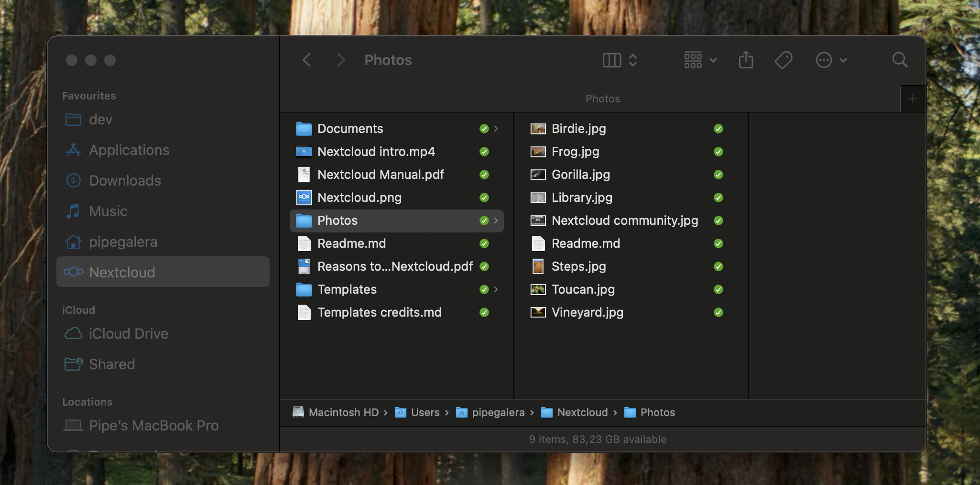Go to Nextcloud in path bar
The width and height of the screenshot is (980, 485).
click(x=574, y=412)
